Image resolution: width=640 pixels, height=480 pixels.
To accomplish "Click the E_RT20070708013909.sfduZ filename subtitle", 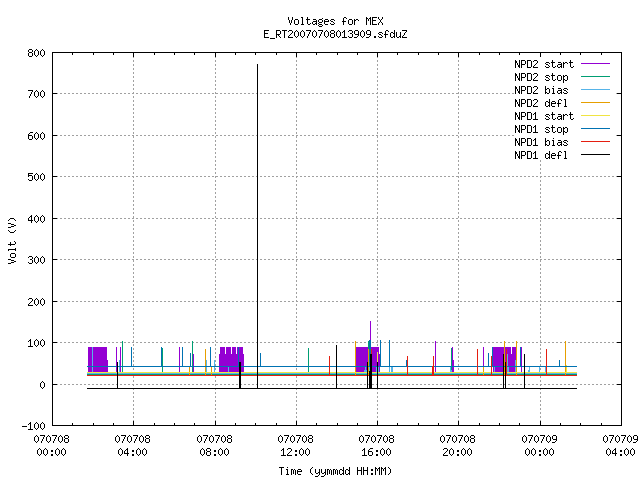I will [x=335, y=34].
